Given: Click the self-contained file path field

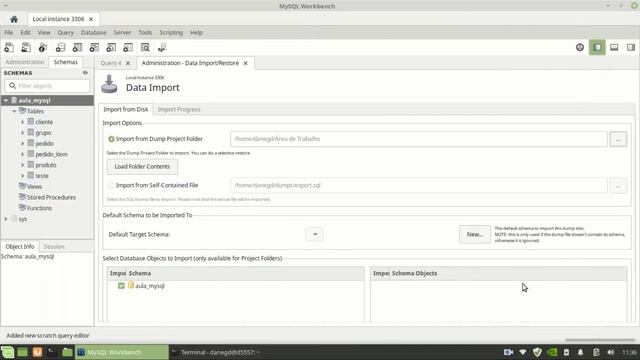Looking at the screenshot, I should point(419,185).
